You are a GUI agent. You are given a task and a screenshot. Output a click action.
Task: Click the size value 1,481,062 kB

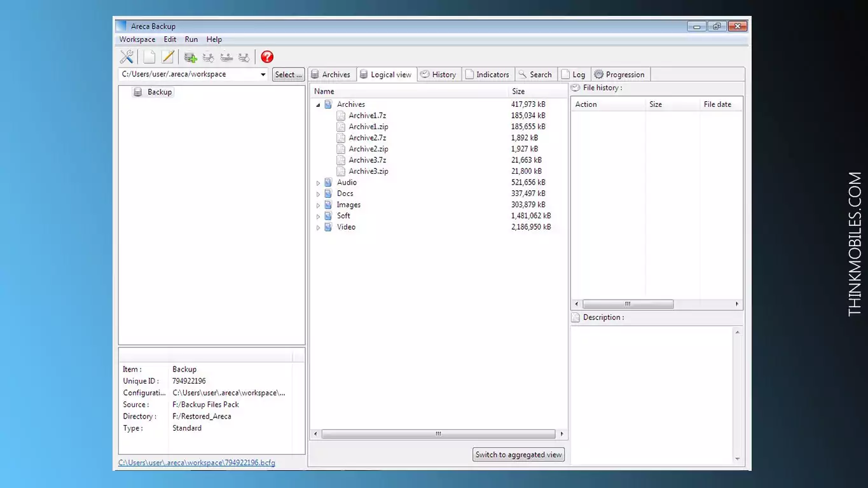point(531,216)
